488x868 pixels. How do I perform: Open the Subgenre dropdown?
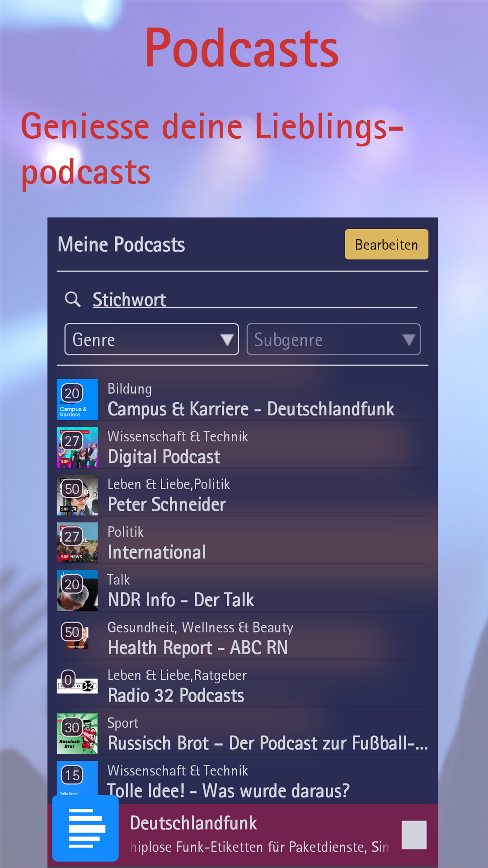(x=333, y=340)
